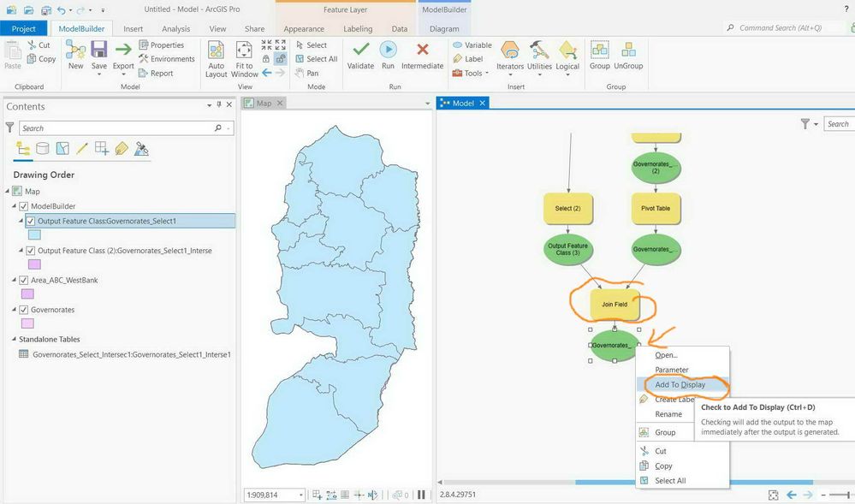Open the model Report
Image resolution: width=855 pixels, height=504 pixels.
pyautogui.click(x=156, y=73)
